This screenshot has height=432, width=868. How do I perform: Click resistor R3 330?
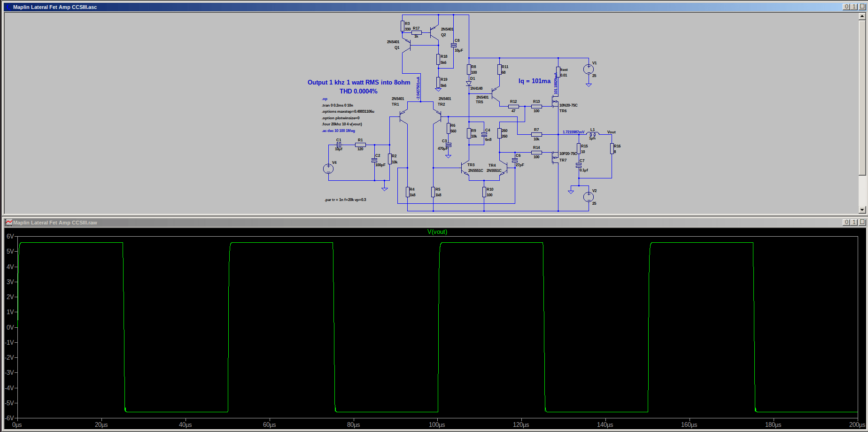click(403, 26)
